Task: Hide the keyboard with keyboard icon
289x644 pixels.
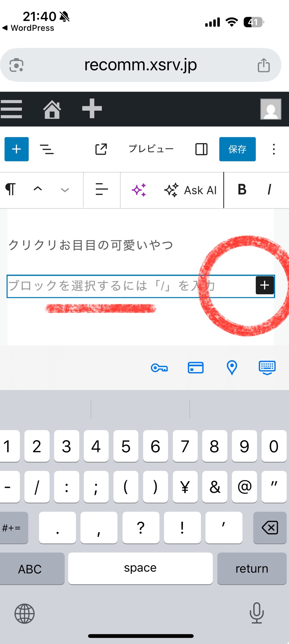Action: pos(267,368)
